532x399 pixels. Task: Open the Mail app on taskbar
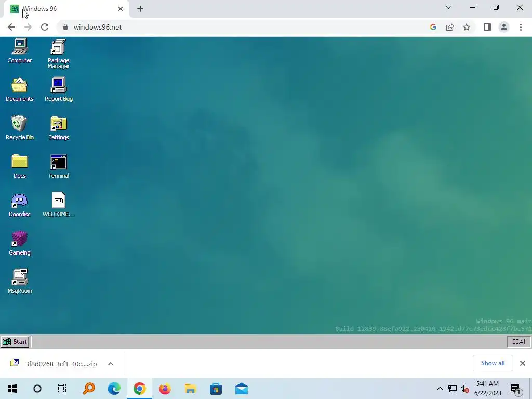pyautogui.click(x=241, y=389)
